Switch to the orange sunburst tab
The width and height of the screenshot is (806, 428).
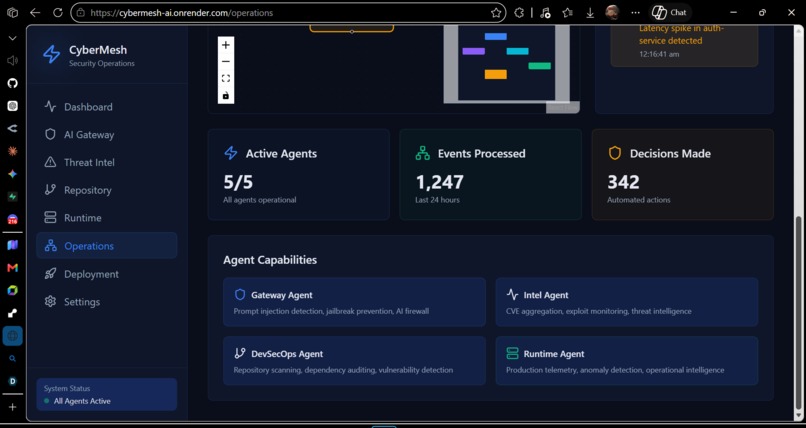[12, 151]
